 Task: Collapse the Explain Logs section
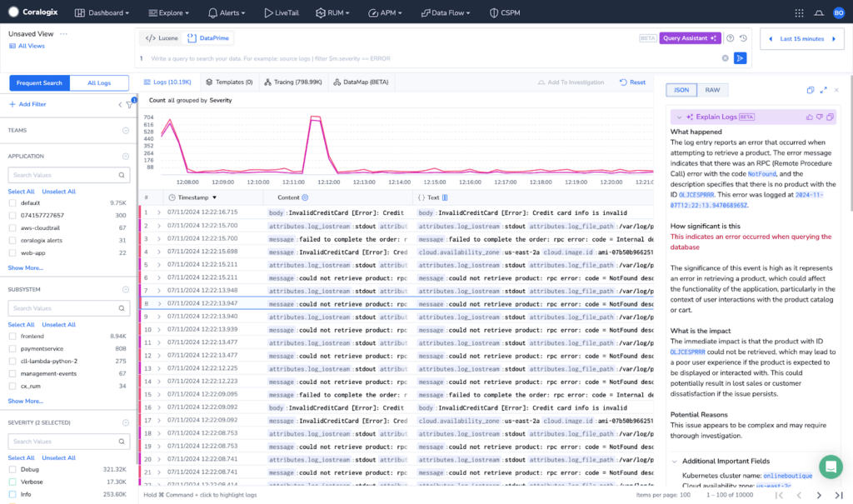pyautogui.click(x=679, y=117)
